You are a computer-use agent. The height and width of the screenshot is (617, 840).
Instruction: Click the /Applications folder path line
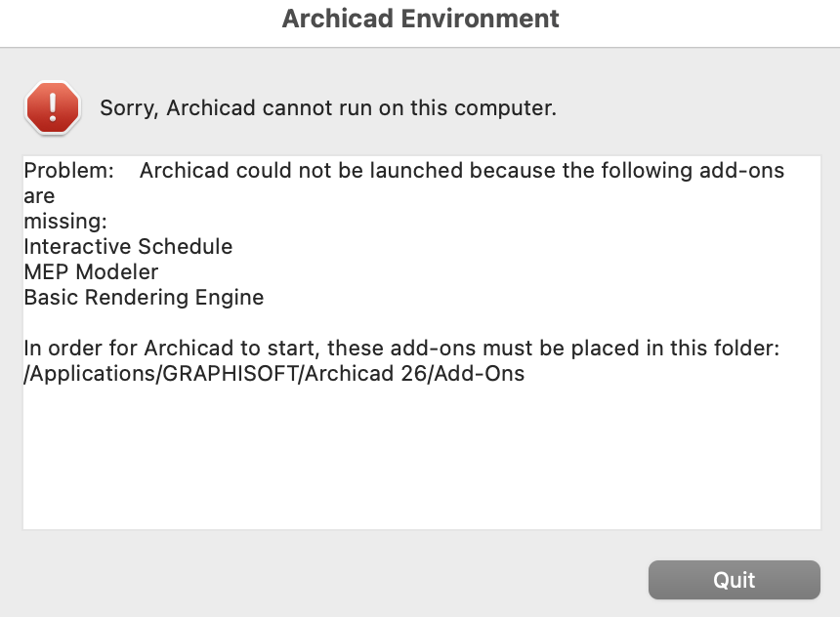273,374
